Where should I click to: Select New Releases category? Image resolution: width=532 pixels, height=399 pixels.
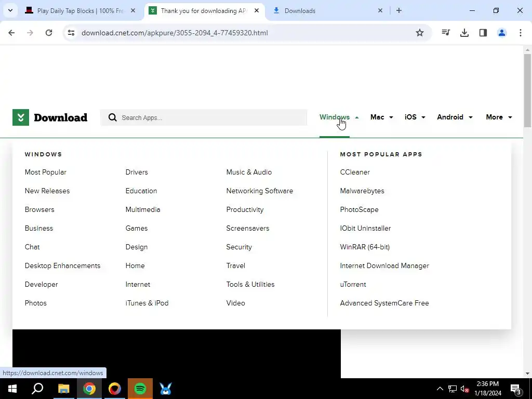tap(47, 191)
